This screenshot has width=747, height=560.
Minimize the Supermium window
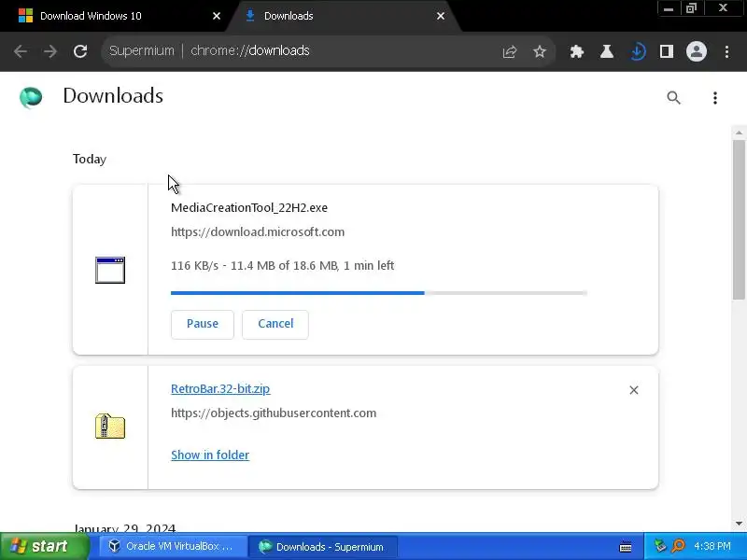[669, 8]
